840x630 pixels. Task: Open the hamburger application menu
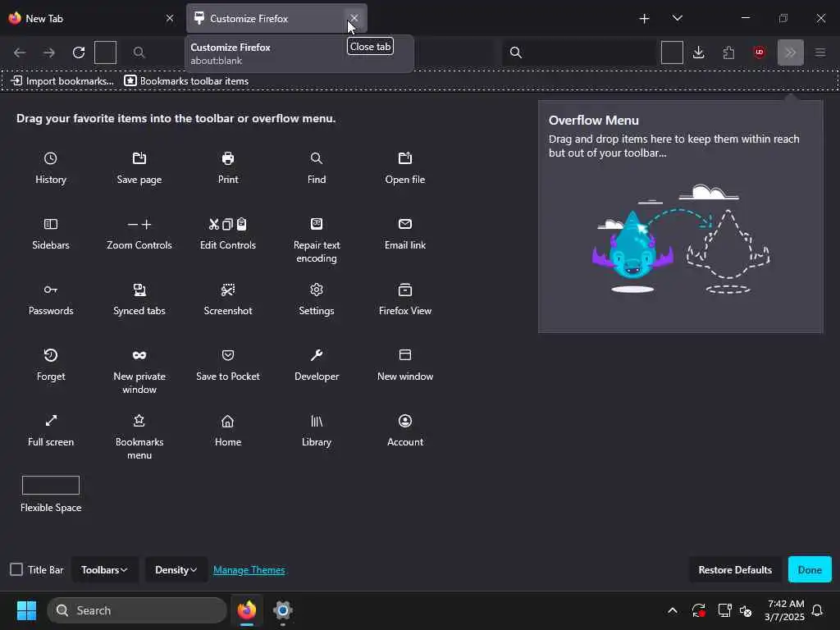[x=820, y=52]
